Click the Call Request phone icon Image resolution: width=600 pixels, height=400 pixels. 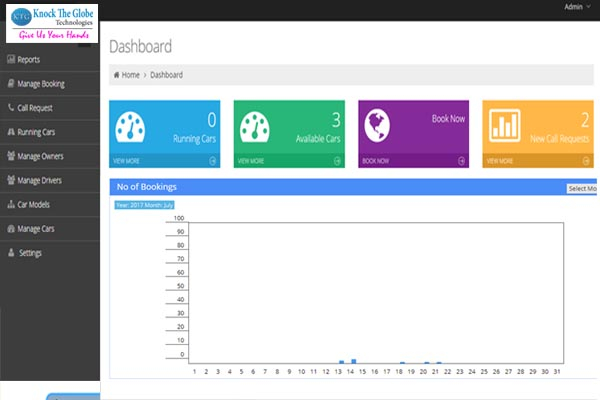[x=11, y=108]
